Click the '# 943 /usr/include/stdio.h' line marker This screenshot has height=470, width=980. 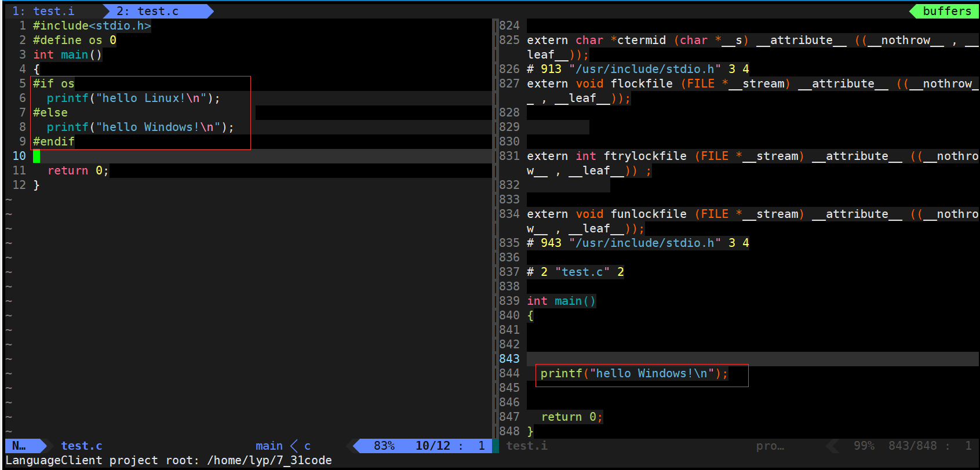pyautogui.click(x=637, y=243)
